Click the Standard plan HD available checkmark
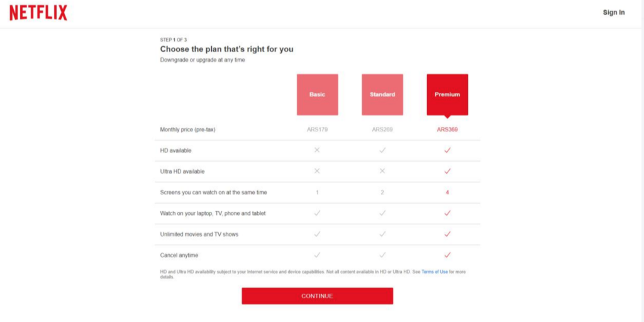The width and height of the screenshot is (644, 322). point(382,150)
